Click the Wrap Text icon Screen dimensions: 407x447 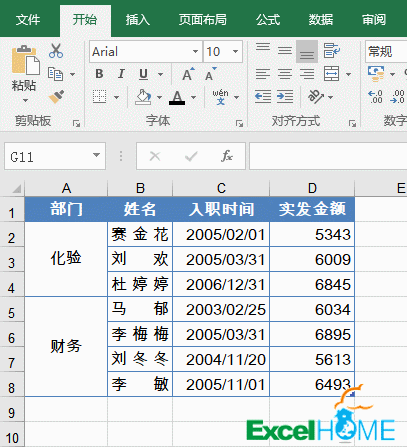tap(331, 51)
